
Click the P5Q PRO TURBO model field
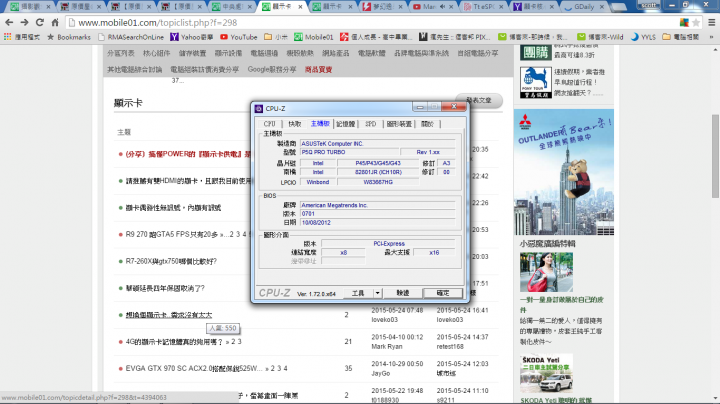pyautogui.click(x=349, y=152)
